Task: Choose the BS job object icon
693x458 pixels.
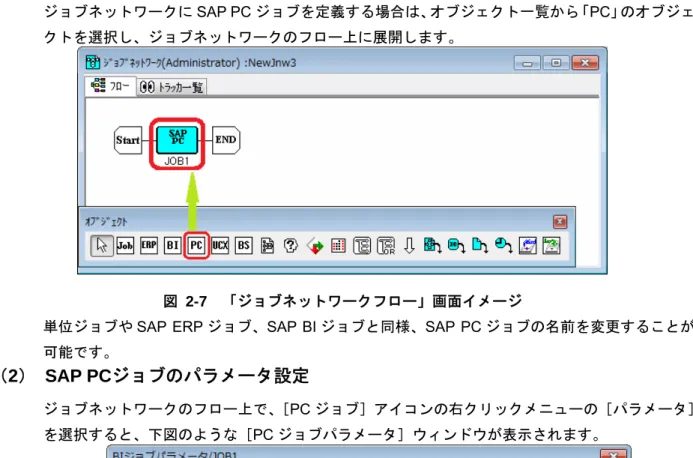Action: click(x=244, y=245)
